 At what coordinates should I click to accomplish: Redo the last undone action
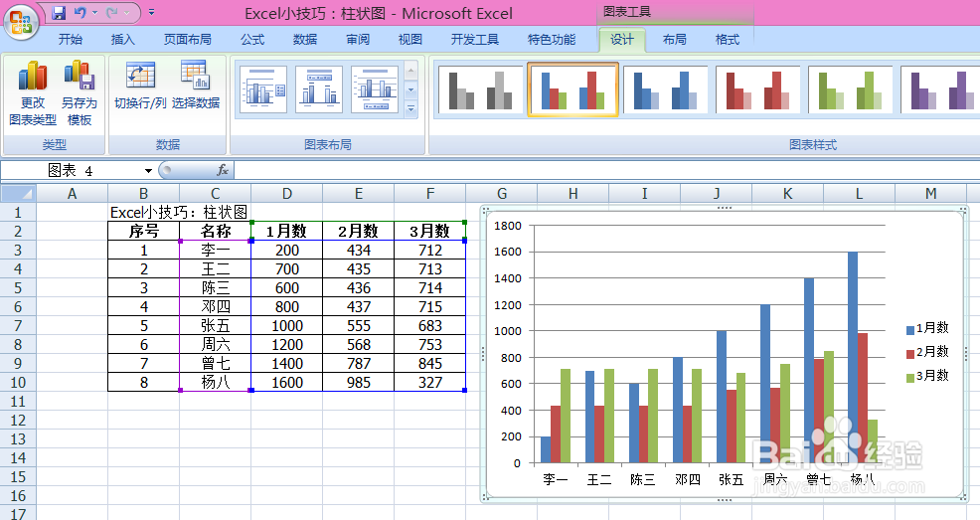112,13
